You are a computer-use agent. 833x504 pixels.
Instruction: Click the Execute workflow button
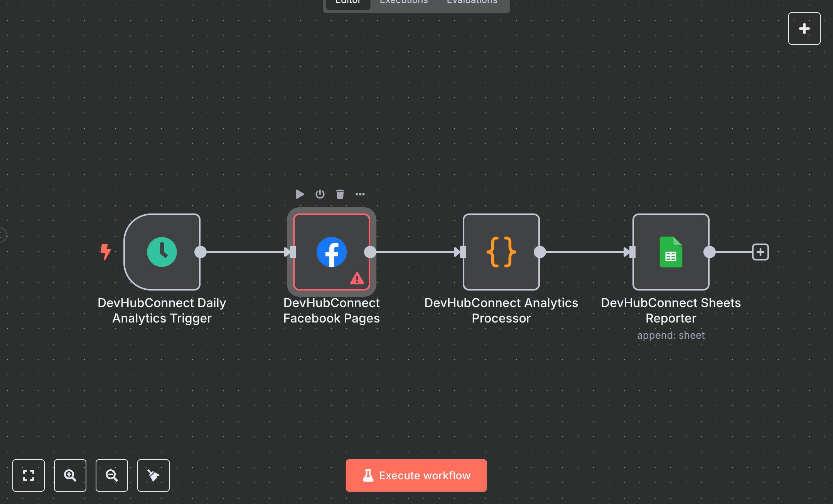[x=416, y=475]
